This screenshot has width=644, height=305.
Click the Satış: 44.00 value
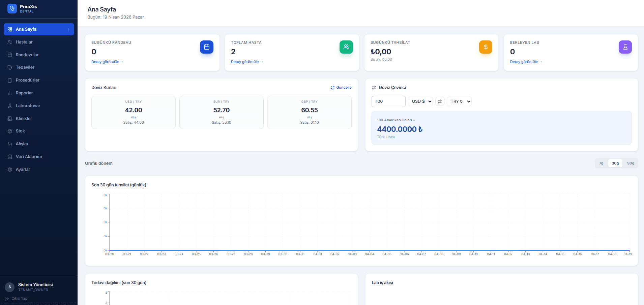click(x=134, y=123)
